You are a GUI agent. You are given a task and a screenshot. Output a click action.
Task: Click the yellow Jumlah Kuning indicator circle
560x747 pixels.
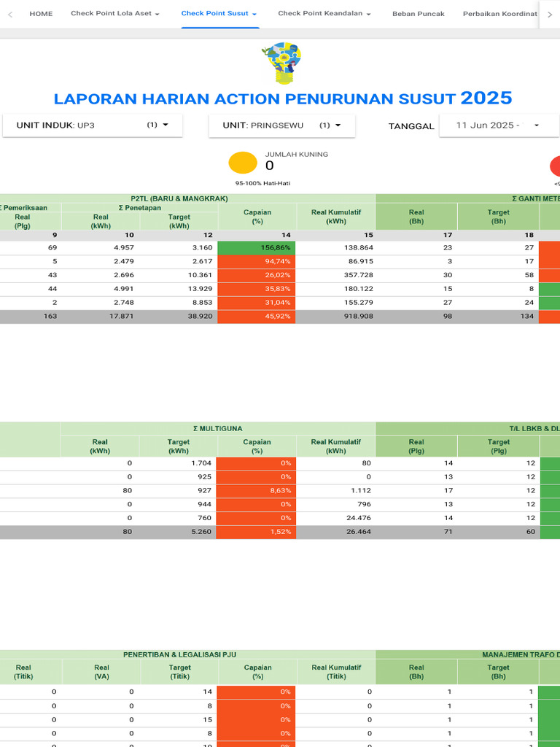pos(243,163)
